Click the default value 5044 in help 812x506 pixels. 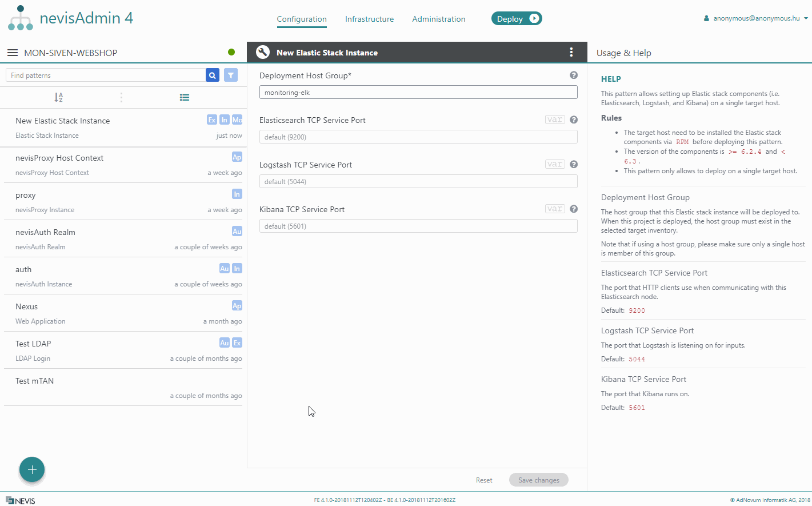click(637, 359)
